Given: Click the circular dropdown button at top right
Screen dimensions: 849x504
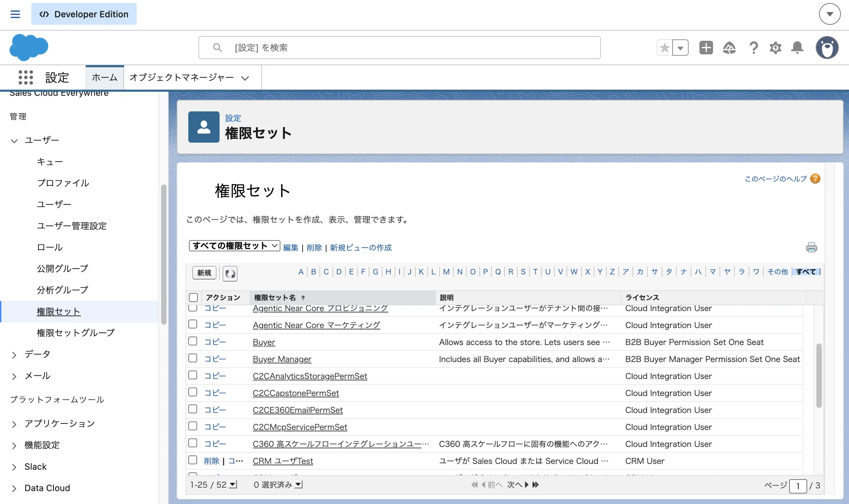Looking at the screenshot, I should [830, 14].
